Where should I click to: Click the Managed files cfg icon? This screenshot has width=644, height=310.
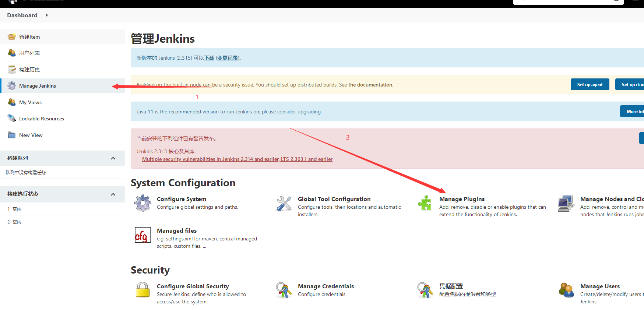click(x=143, y=235)
